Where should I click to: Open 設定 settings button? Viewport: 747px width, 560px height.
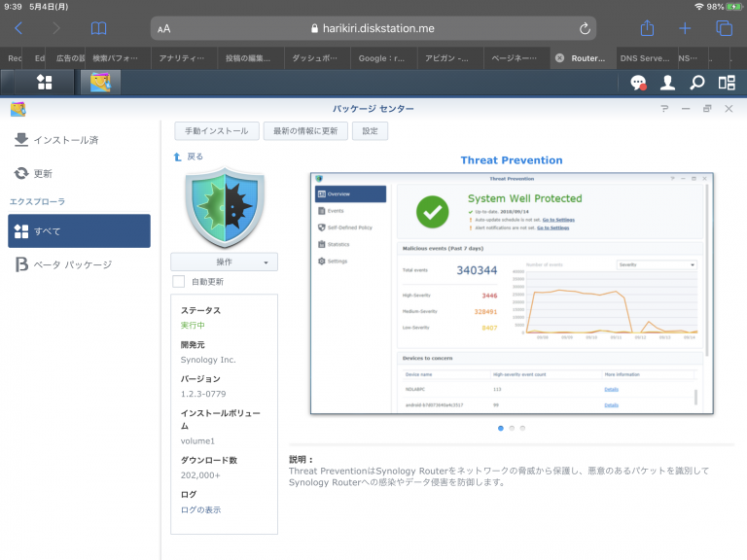click(370, 131)
